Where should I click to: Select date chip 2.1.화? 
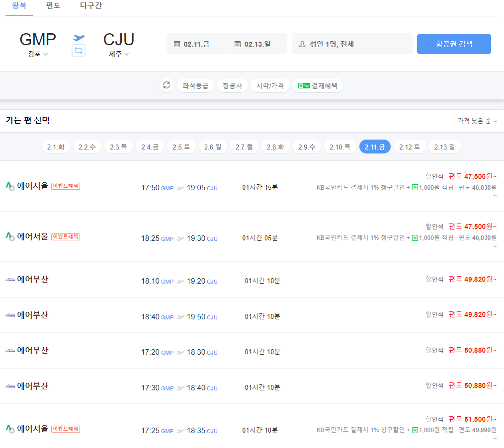(56, 147)
